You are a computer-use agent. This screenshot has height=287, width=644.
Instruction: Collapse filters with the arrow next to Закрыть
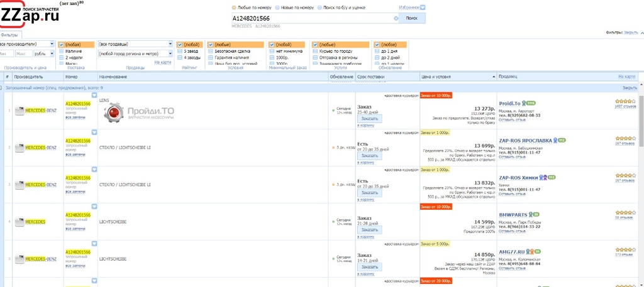pos(641,32)
